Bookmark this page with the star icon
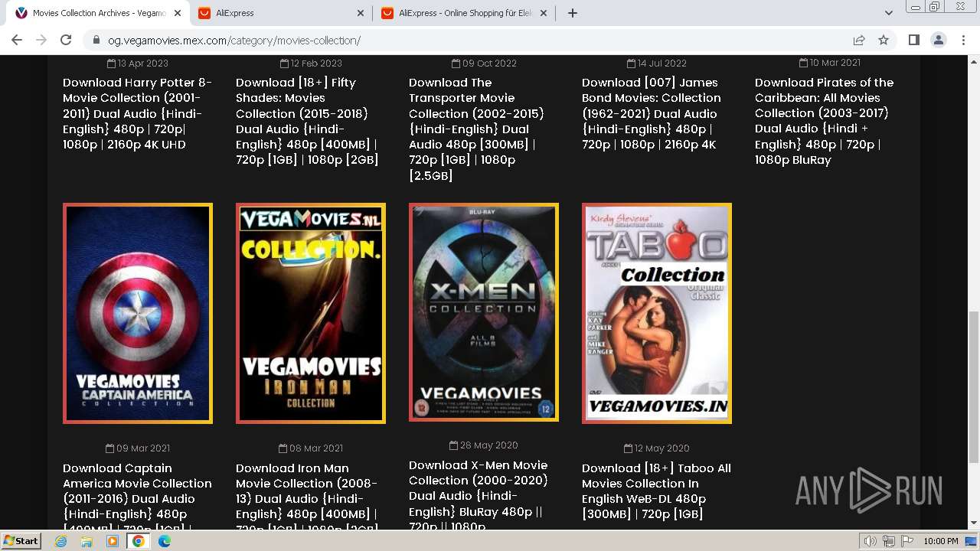 point(884,40)
